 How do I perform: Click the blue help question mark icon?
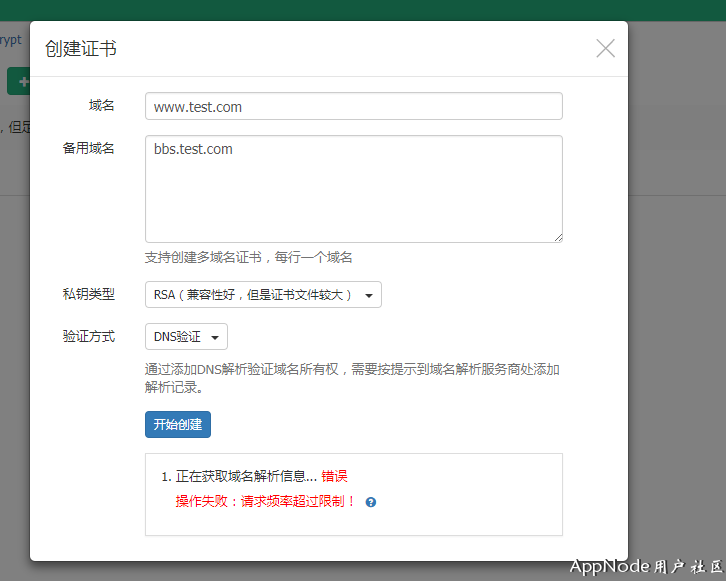tap(371, 502)
